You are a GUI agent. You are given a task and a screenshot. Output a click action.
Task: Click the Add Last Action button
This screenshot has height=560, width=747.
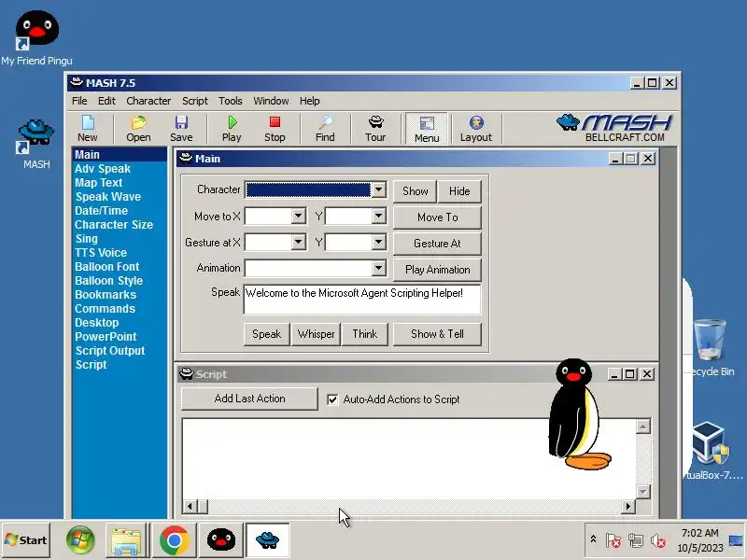point(249,399)
